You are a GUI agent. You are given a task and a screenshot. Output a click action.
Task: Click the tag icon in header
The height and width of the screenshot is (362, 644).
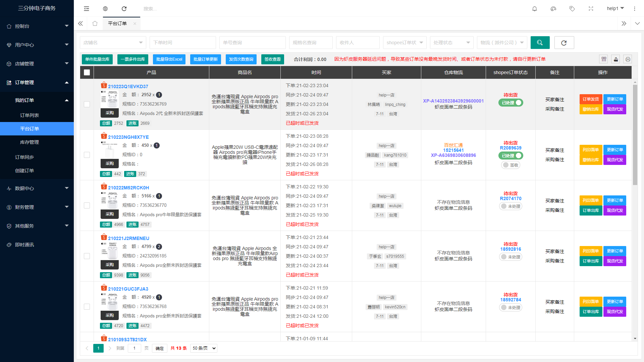[x=572, y=9]
